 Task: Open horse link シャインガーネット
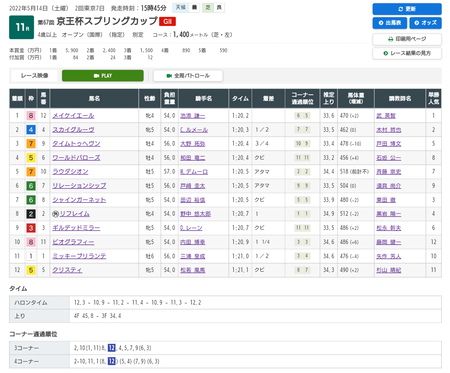coord(79,200)
